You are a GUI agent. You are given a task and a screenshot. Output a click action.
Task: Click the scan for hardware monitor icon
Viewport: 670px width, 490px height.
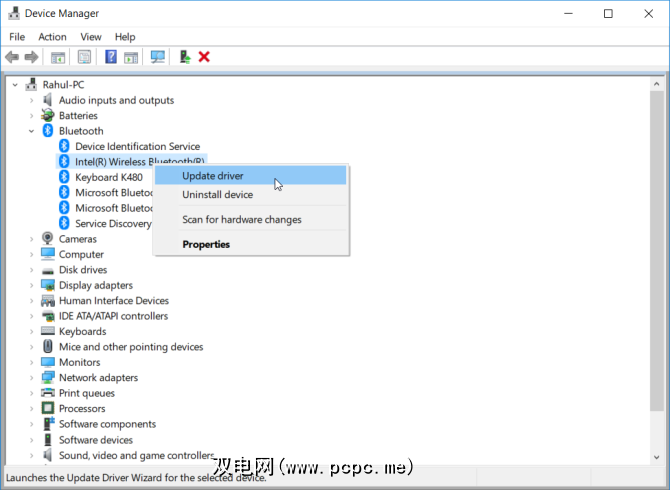tap(158, 57)
